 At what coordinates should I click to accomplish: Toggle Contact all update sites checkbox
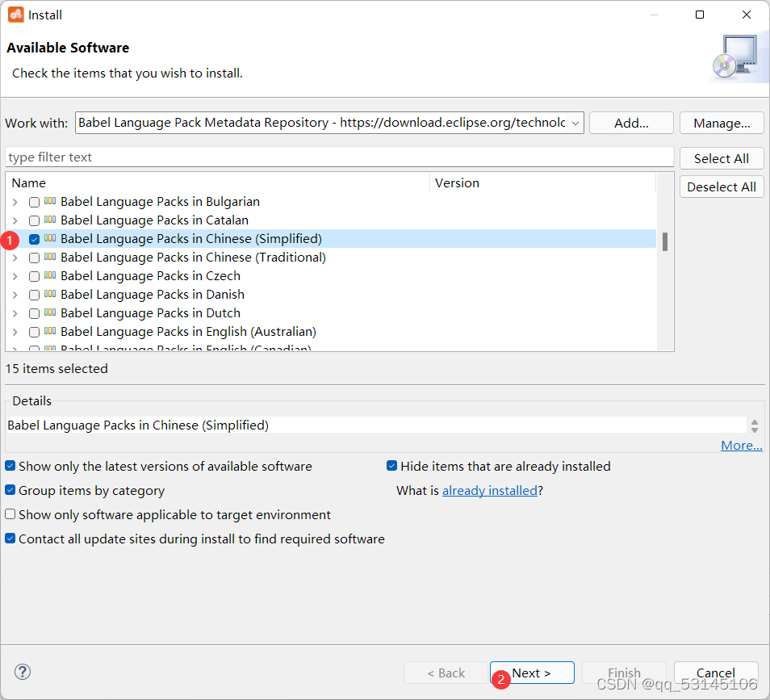tap(10, 539)
